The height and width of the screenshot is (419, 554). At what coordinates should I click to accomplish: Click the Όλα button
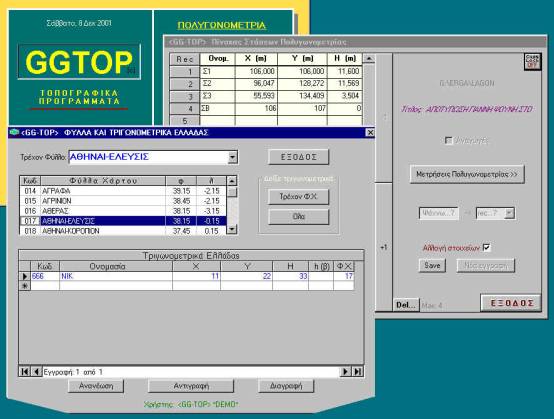tap(299, 217)
